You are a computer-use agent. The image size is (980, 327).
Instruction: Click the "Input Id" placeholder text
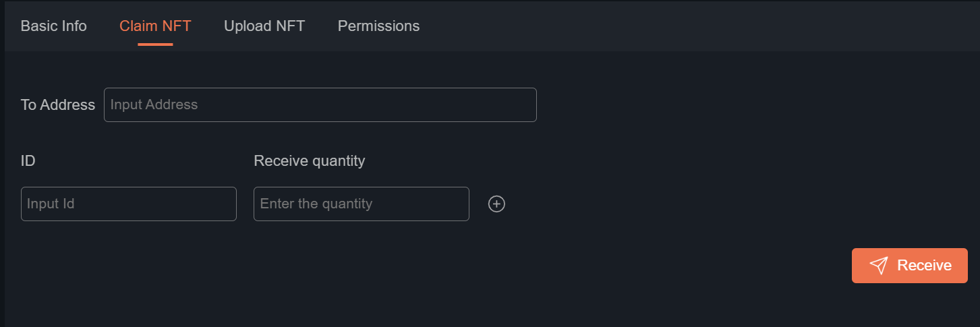(x=51, y=204)
